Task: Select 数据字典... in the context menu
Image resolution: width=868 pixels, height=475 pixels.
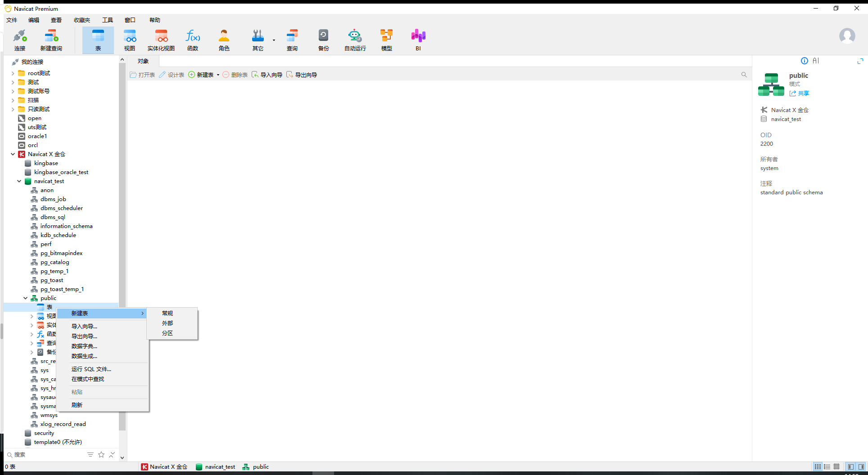Action: click(103, 346)
